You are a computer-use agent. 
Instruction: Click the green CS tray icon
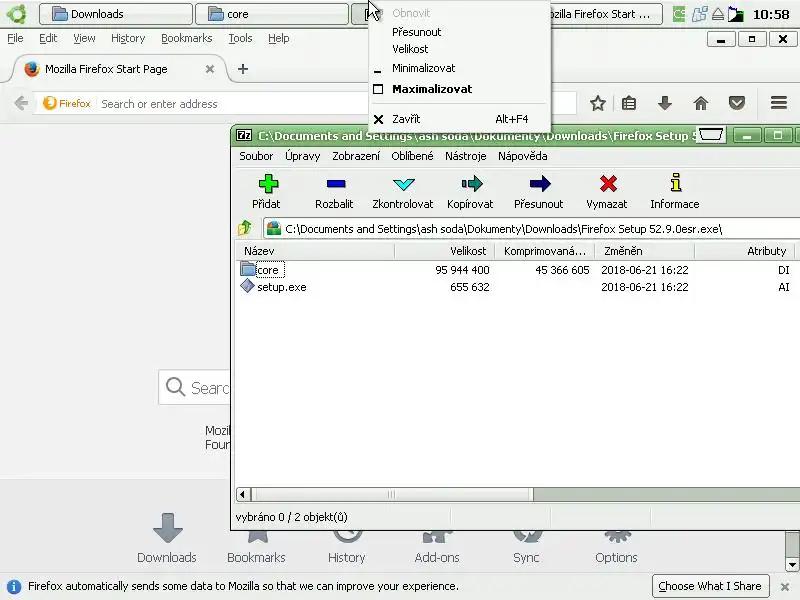click(679, 14)
